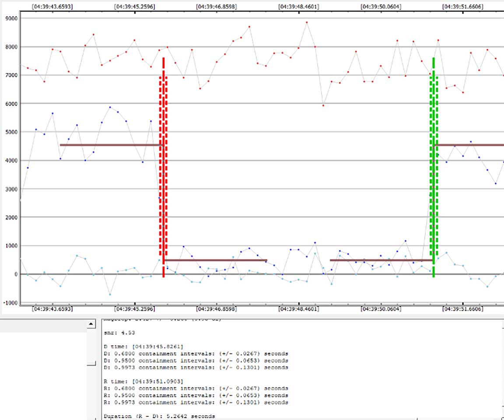
Task: Select the R: 0.6800 containment intervals line
Action: (196, 388)
